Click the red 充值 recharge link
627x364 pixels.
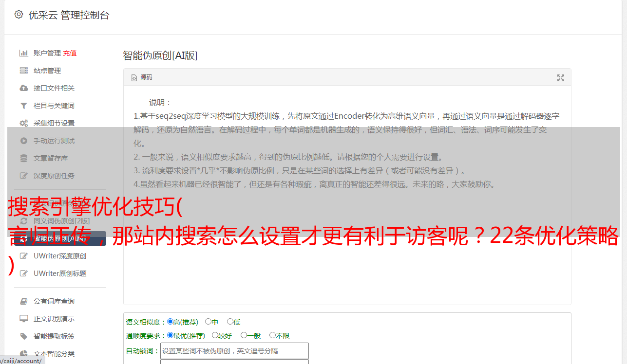(70, 53)
